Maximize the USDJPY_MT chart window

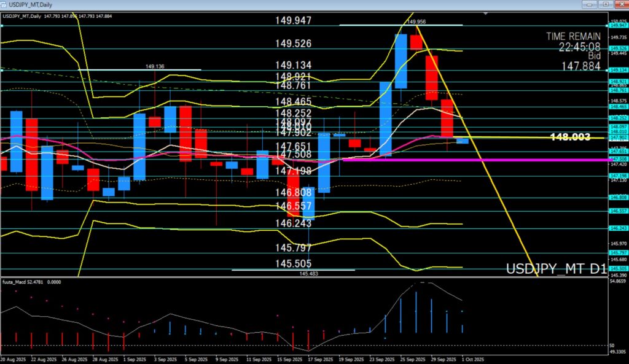(605, 4)
